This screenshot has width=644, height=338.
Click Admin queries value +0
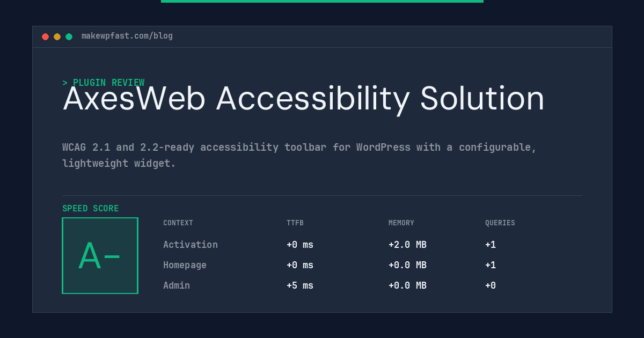(491, 285)
